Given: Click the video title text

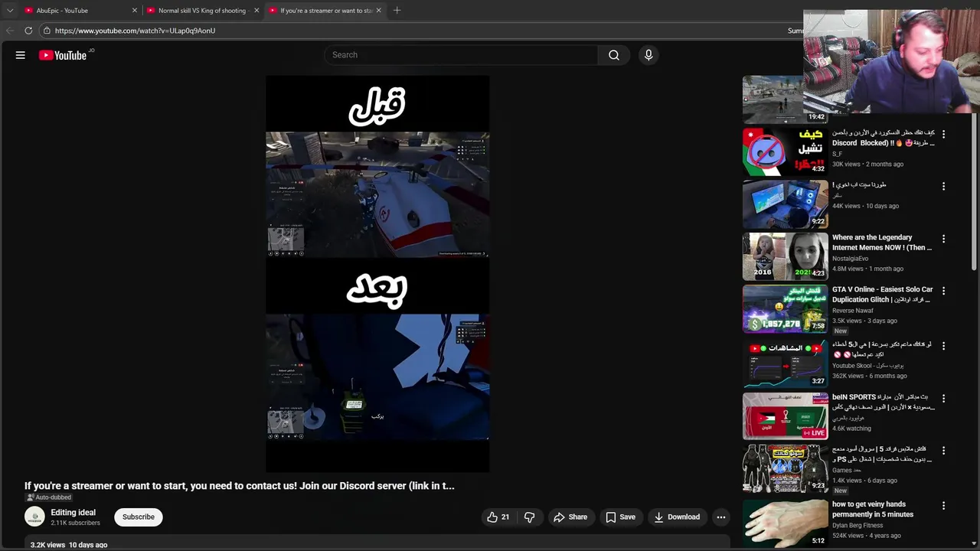Looking at the screenshot, I should 240,486.
